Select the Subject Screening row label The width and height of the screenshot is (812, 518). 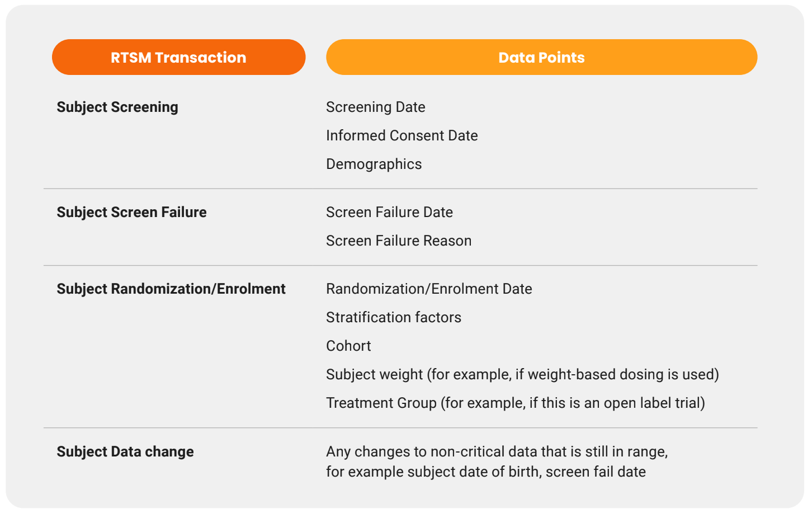point(117,107)
